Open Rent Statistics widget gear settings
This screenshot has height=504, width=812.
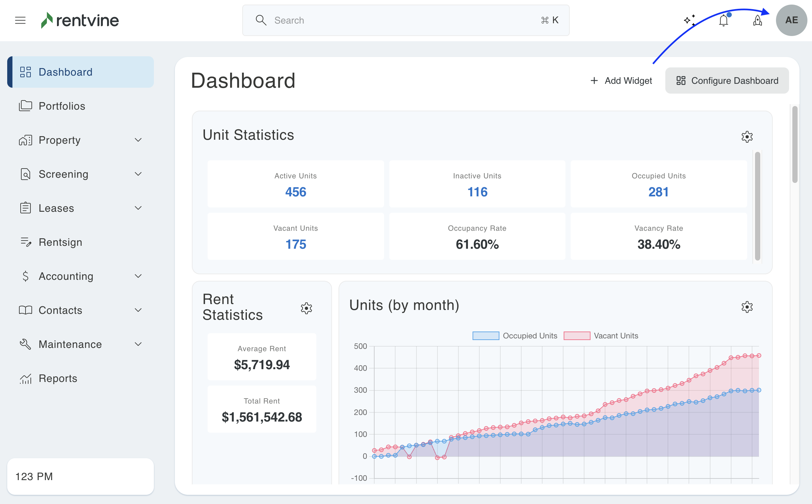[x=306, y=308]
